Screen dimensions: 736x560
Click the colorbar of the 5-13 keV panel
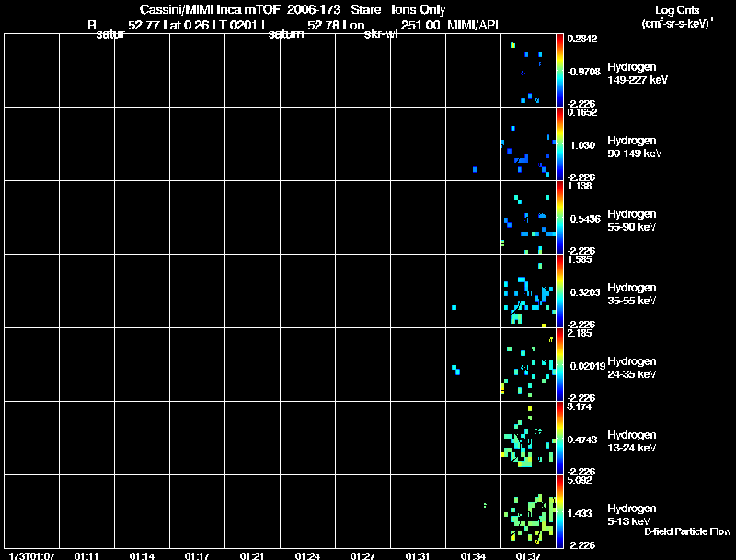pos(559,512)
